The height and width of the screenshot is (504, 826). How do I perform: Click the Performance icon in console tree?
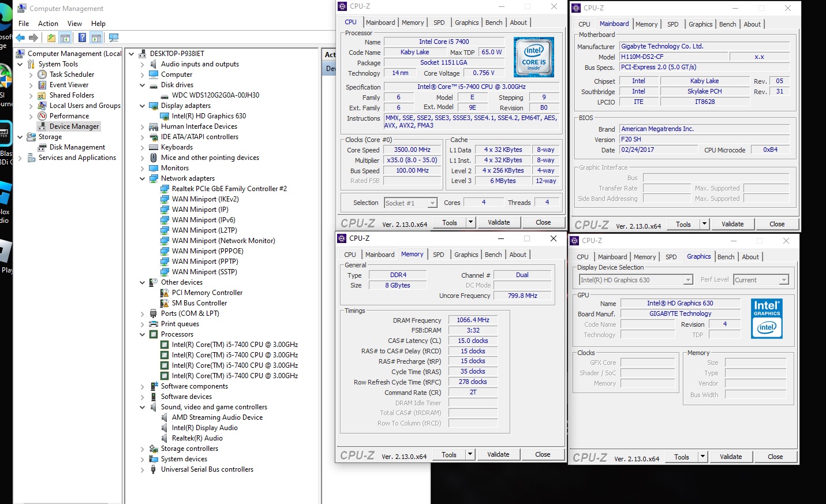click(42, 116)
